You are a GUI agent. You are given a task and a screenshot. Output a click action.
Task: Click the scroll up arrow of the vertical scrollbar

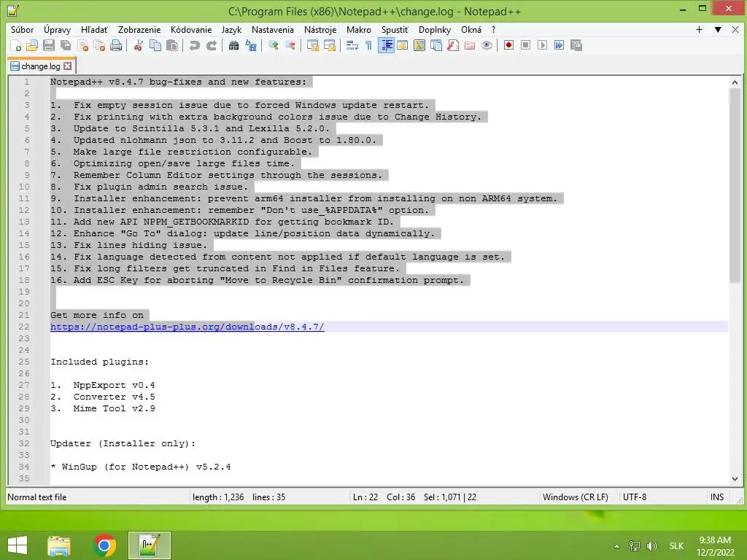[735, 82]
